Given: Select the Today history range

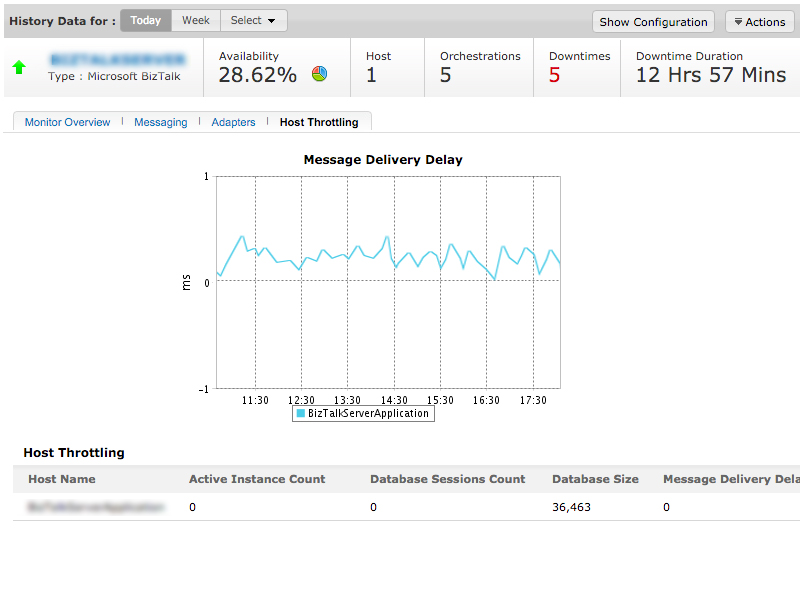Looking at the screenshot, I should click(x=145, y=20).
